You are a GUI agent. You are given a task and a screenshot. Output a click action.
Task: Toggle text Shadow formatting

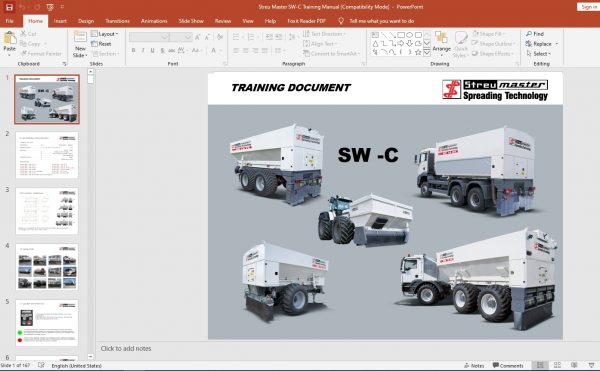coord(162,50)
